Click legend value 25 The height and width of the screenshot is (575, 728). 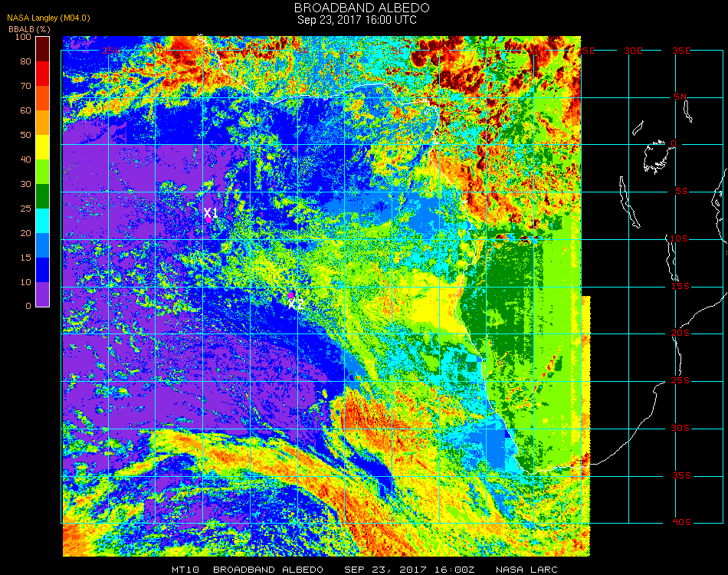(25, 209)
